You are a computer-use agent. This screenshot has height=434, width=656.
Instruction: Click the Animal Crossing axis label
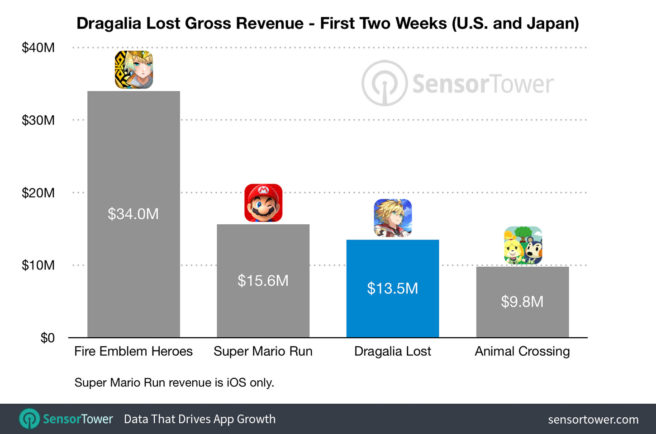tap(522, 351)
